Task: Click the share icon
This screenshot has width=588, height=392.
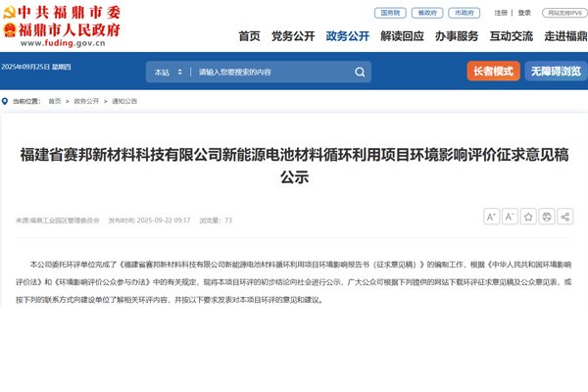Action: pyautogui.click(x=565, y=216)
